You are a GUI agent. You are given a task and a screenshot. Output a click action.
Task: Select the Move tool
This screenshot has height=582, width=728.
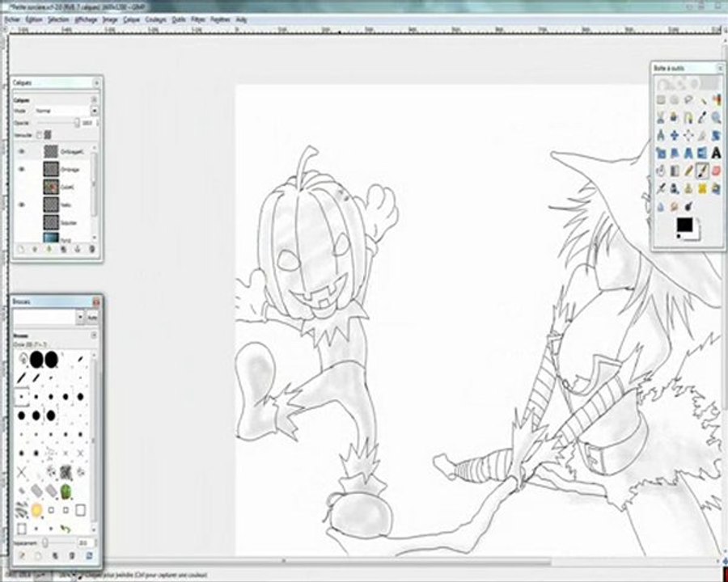tap(675, 135)
